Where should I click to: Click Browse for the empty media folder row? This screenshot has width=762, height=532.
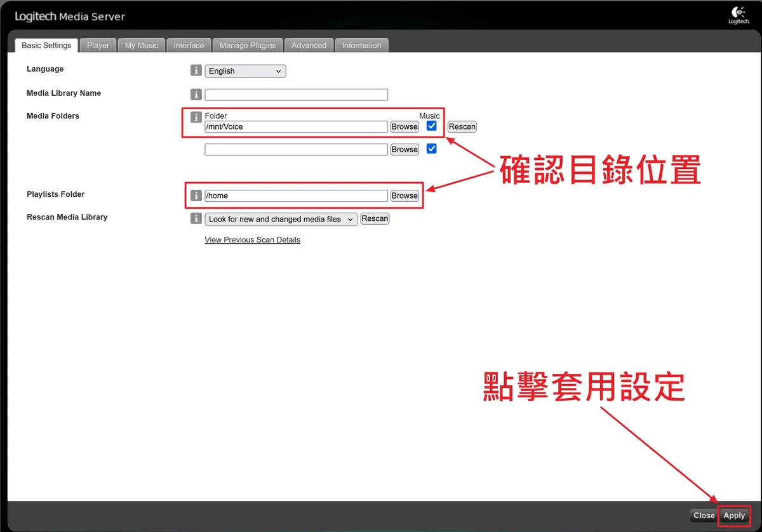tap(404, 149)
